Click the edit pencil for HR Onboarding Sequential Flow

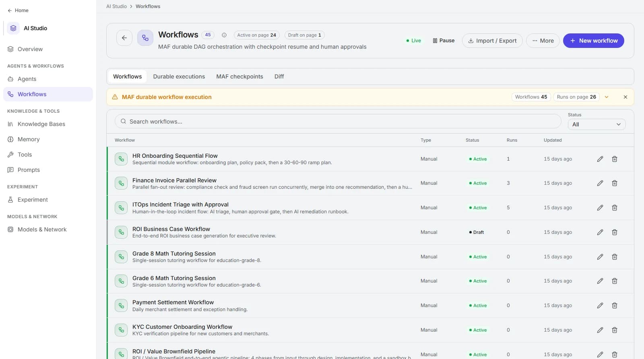(600, 159)
